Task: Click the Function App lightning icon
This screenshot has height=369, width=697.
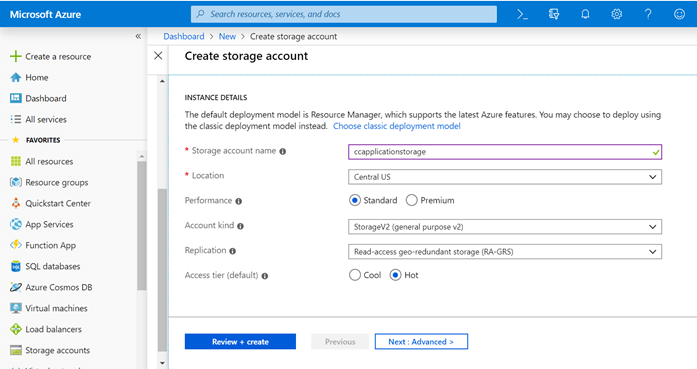Action: (16, 245)
